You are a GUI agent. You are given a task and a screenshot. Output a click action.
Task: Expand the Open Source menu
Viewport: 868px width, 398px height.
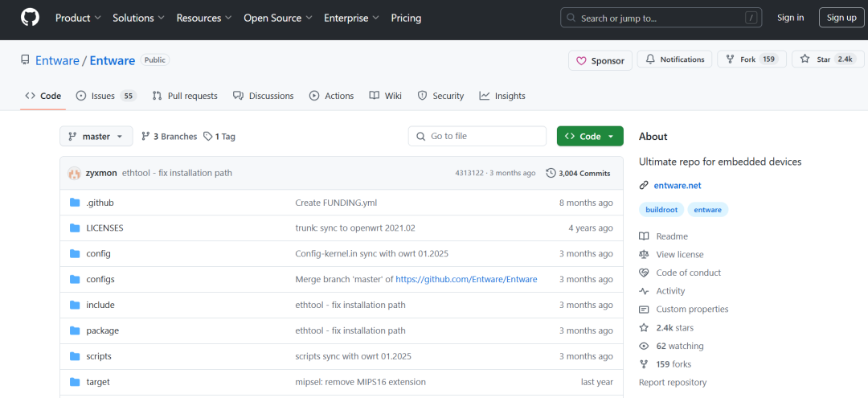(x=278, y=18)
